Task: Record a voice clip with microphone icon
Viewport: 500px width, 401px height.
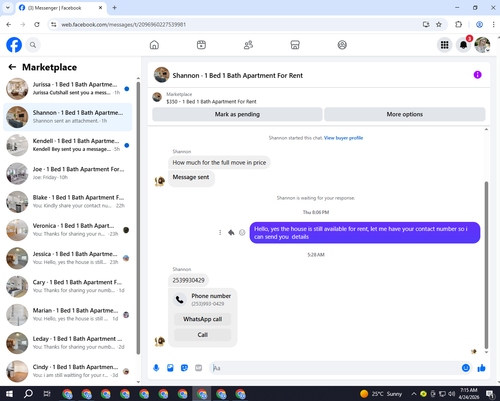Action: [156, 368]
